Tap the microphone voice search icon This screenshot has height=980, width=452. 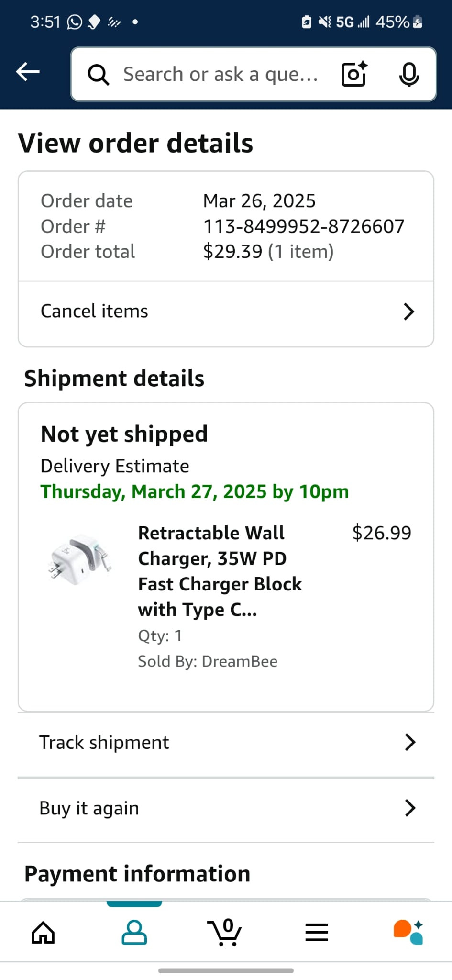click(409, 74)
